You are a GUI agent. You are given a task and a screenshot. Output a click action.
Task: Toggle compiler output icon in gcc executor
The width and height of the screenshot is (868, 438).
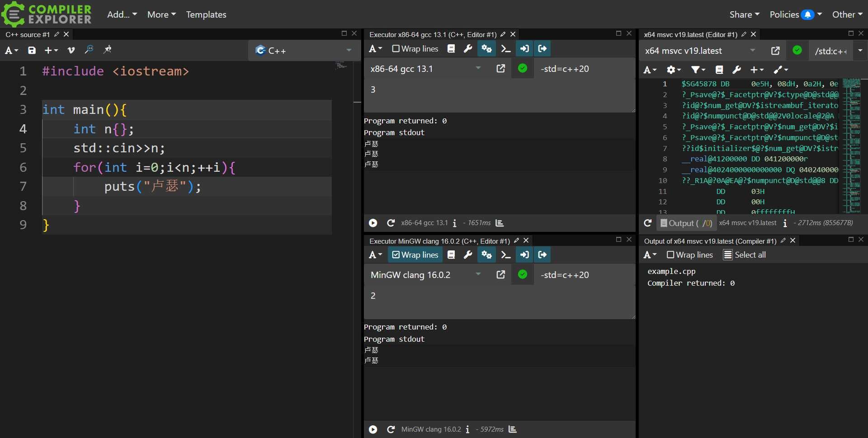click(542, 49)
